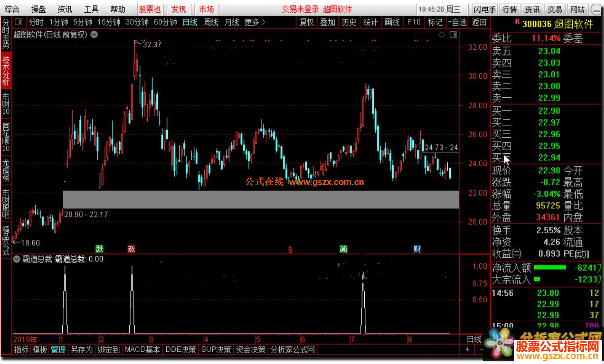Click the 画线 drawing button
Screen dimensions: 604x364
coord(392,22)
